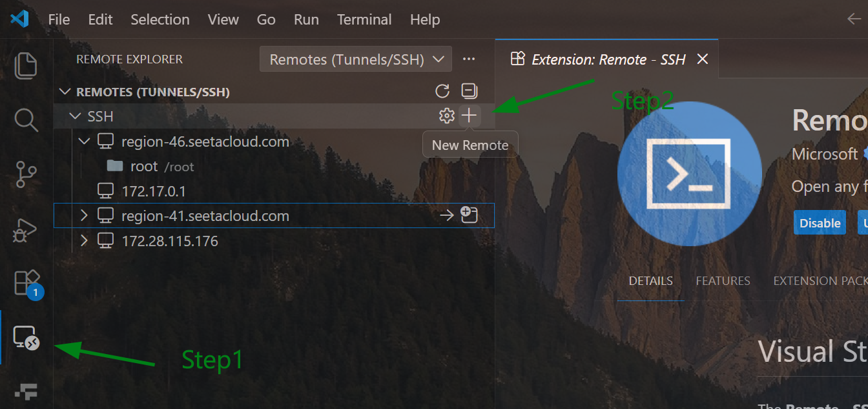Screen dimensions: 868x409
Task: Select the root folder under region-46
Action: [x=143, y=166]
